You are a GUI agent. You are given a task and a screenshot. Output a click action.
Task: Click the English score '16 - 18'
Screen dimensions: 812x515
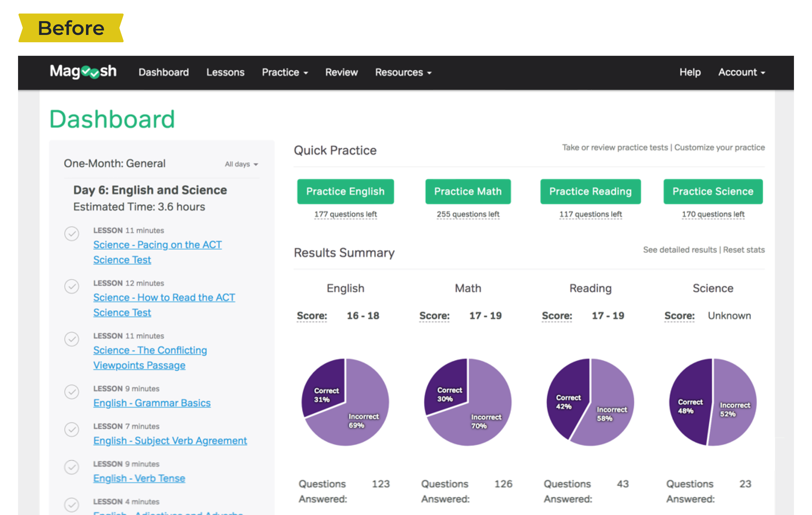coord(363,316)
